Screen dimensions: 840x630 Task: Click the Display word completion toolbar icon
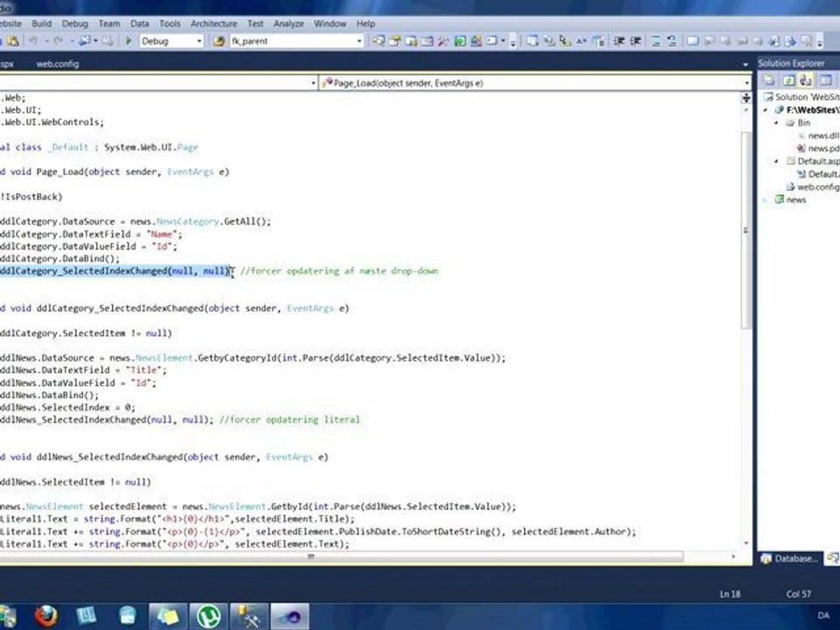tap(582, 41)
